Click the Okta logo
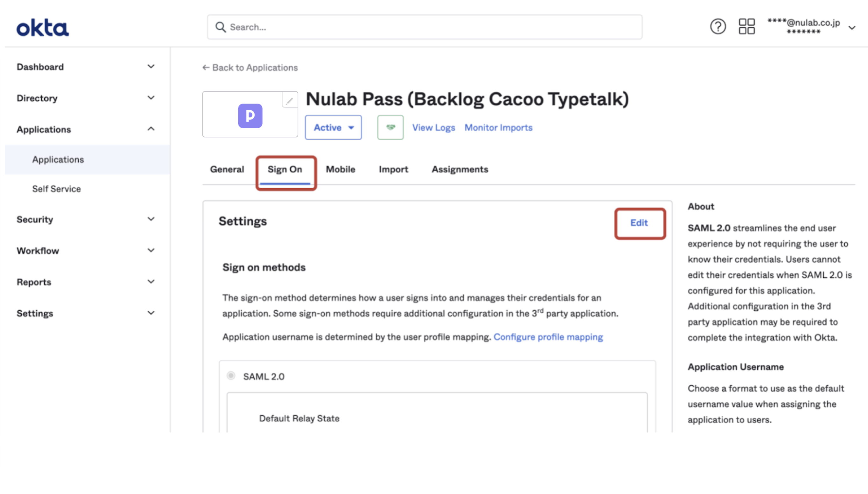The height and width of the screenshot is (494, 868). point(43,28)
